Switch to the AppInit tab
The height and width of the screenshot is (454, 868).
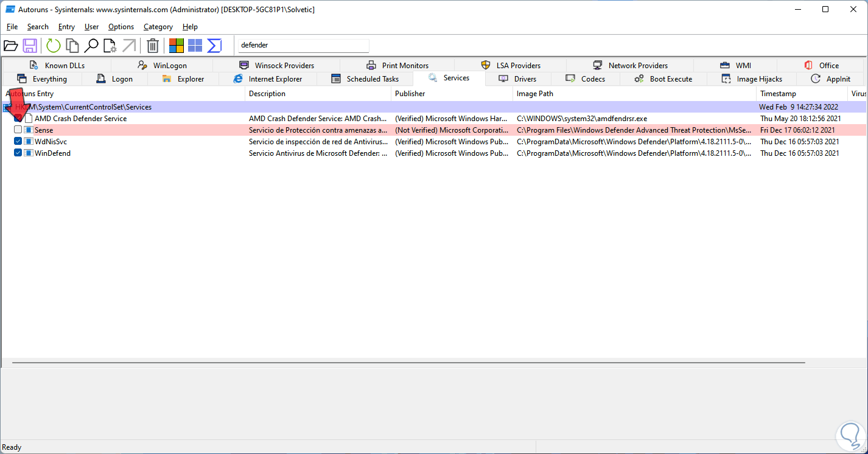(830, 79)
